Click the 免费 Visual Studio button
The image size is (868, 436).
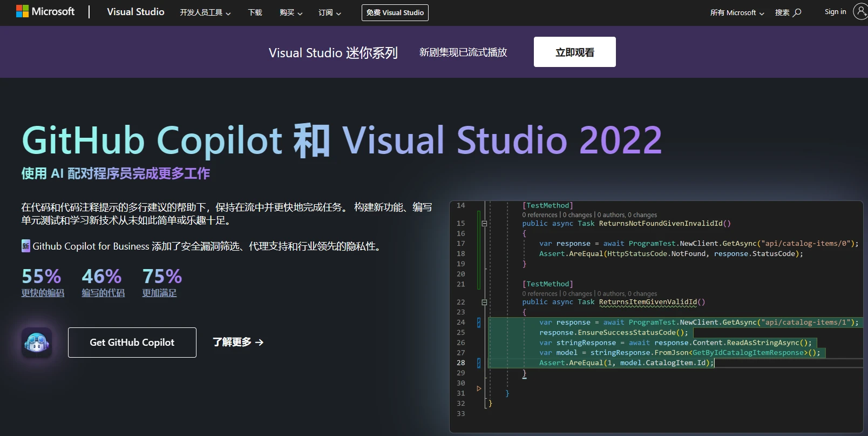[x=395, y=12]
